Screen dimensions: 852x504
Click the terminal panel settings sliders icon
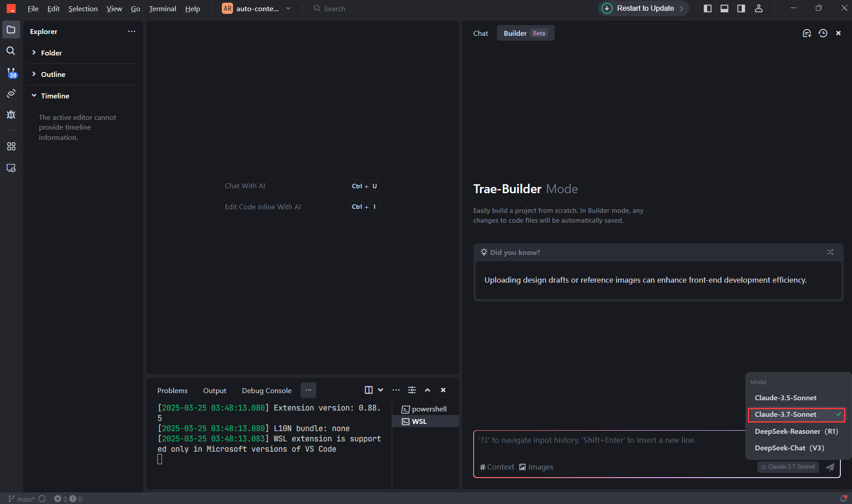click(x=412, y=390)
